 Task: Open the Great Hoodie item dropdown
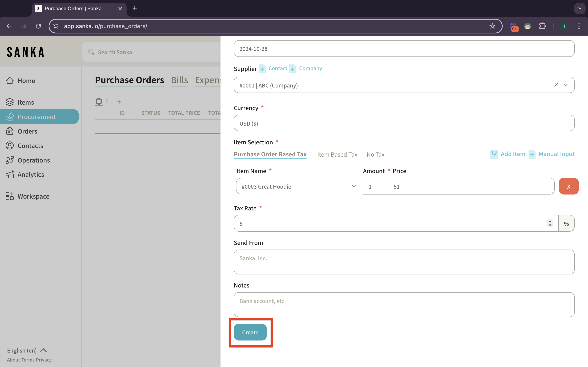[354, 186]
